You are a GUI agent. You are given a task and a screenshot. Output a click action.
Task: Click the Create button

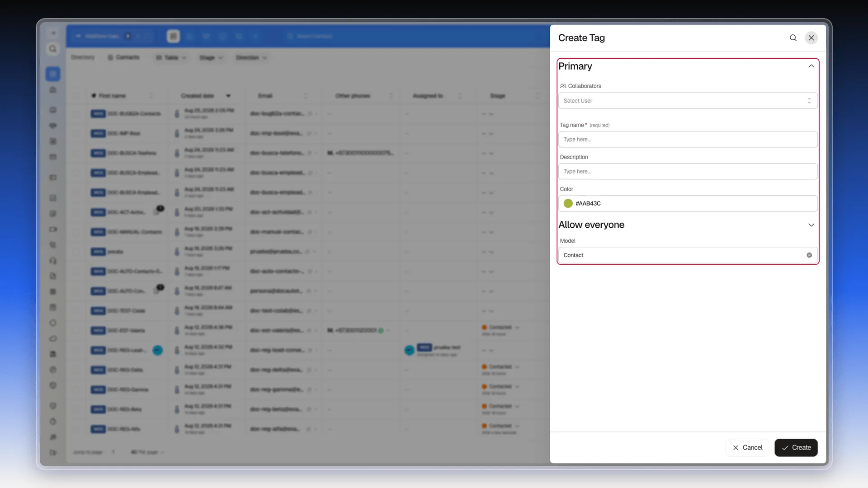click(796, 447)
